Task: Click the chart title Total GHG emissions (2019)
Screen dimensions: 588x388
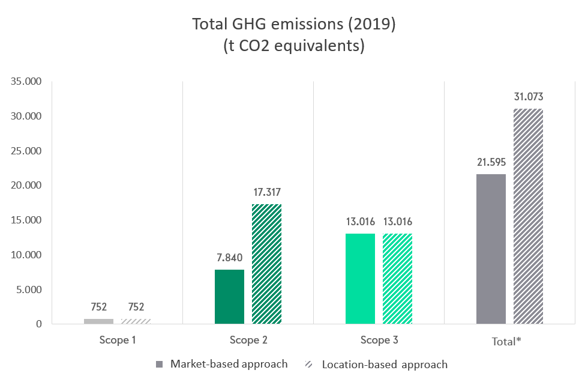Action: coord(294,25)
